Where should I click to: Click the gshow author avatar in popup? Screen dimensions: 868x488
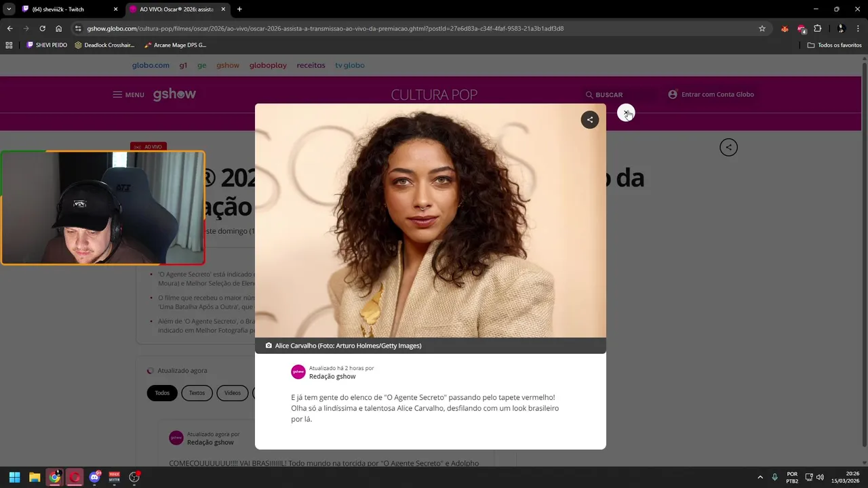[298, 371]
